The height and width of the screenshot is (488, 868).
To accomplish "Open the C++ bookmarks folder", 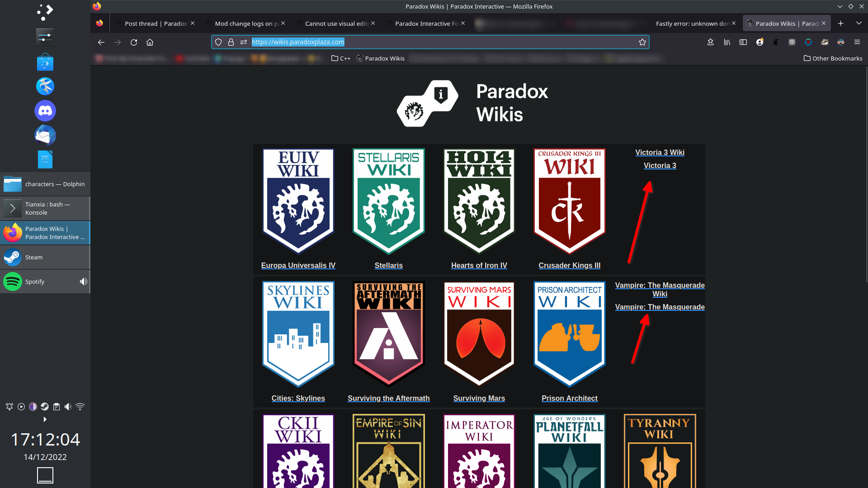I will [341, 58].
